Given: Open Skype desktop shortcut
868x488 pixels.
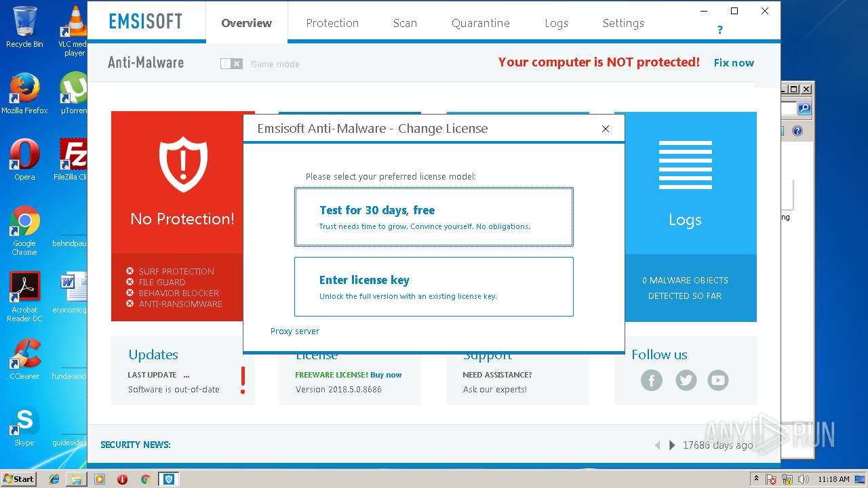Looking at the screenshot, I should (x=24, y=427).
